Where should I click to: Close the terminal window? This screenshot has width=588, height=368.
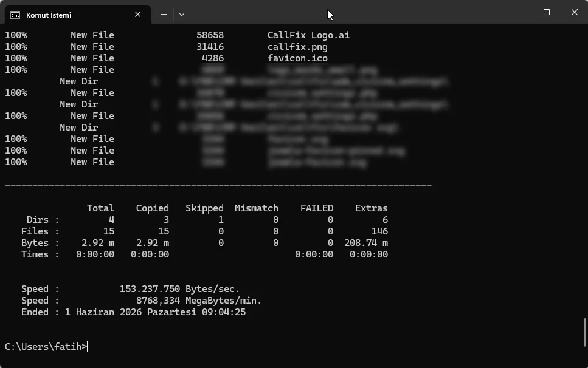point(574,12)
